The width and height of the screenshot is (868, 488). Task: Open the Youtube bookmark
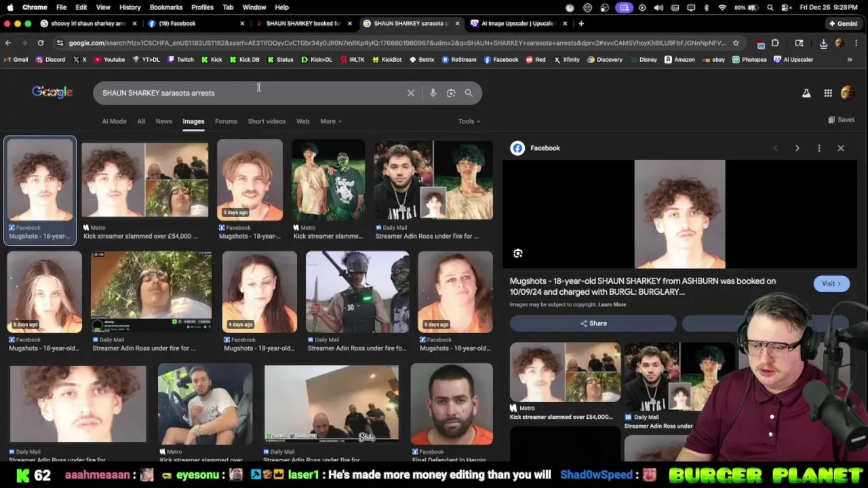coord(110,60)
